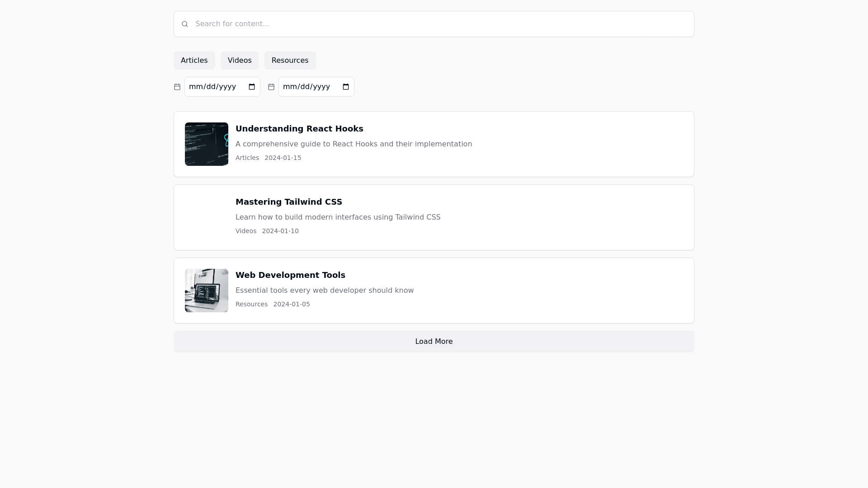Open the end date picker icon
This screenshot has height=488, width=868.
click(346, 87)
